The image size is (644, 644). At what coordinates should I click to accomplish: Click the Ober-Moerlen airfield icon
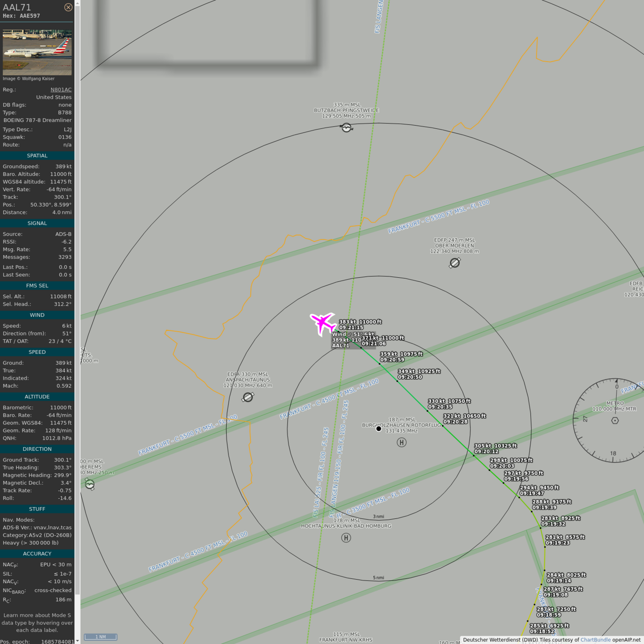click(x=454, y=263)
